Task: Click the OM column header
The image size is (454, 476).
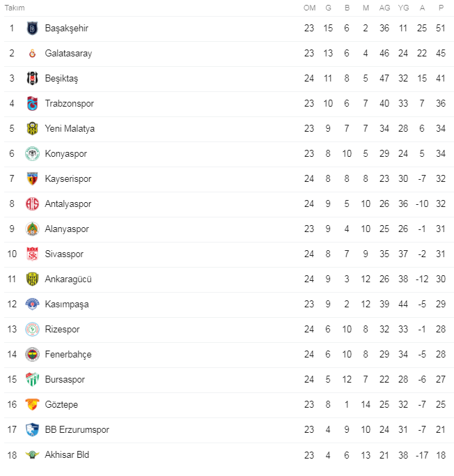Action: coord(309,8)
